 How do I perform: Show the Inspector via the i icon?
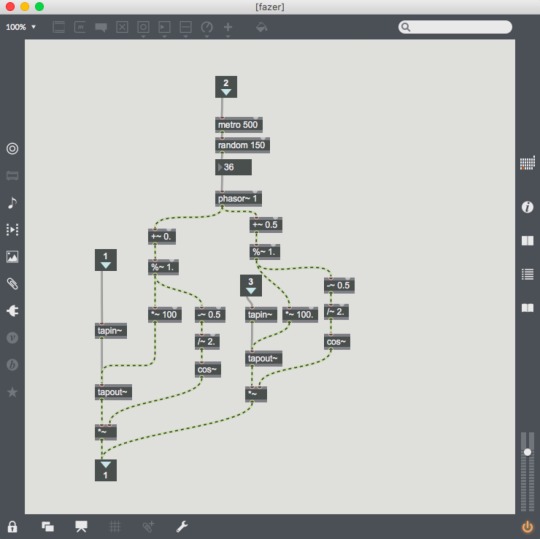[527, 207]
